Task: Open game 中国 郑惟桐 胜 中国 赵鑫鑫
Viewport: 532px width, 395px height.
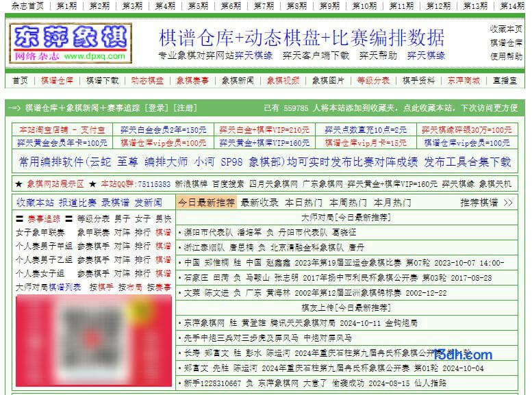Action: pyautogui.click(x=344, y=263)
